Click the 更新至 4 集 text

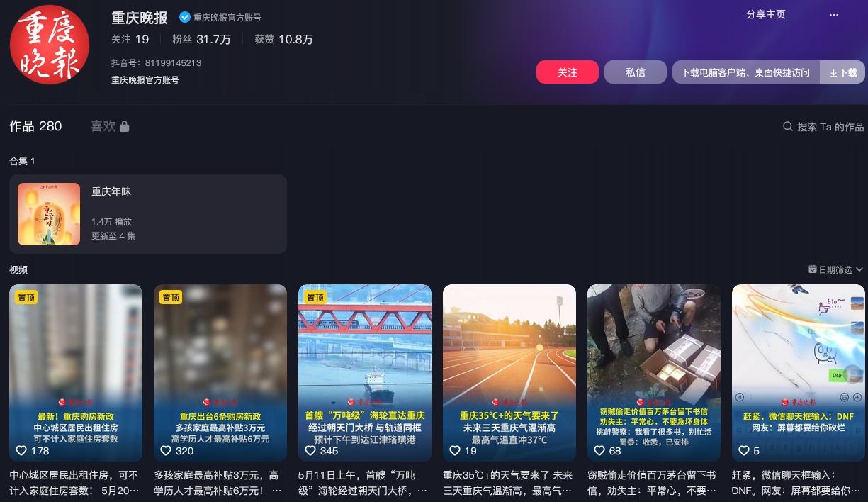pyautogui.click(x=113, y=236)
